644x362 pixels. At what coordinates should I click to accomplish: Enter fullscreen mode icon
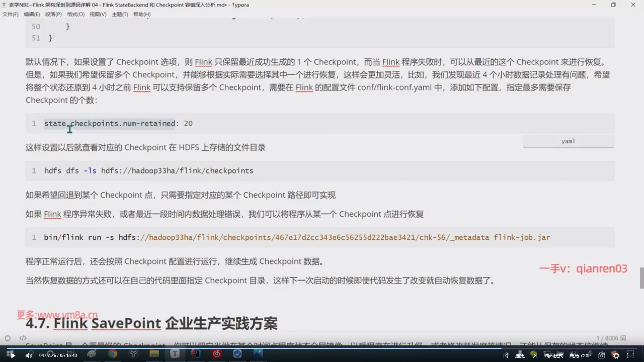point(631,355)
